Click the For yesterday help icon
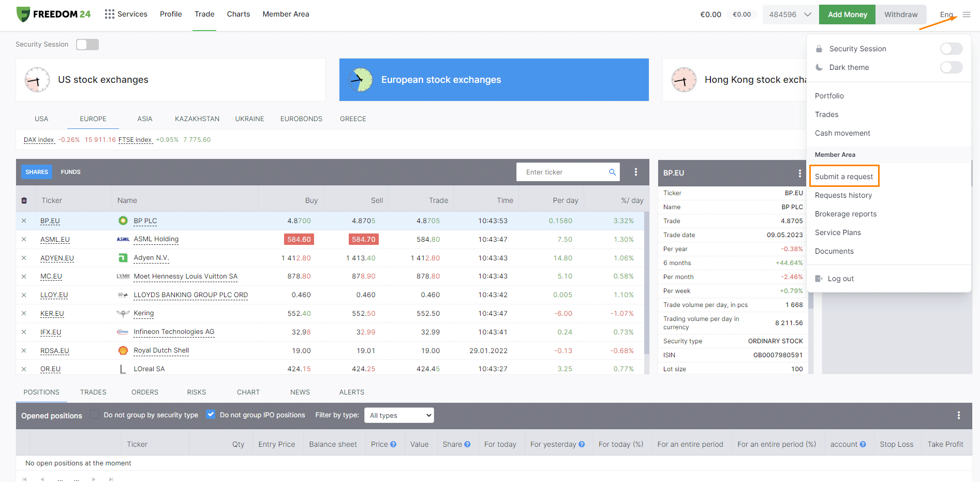 click(582, 444)
